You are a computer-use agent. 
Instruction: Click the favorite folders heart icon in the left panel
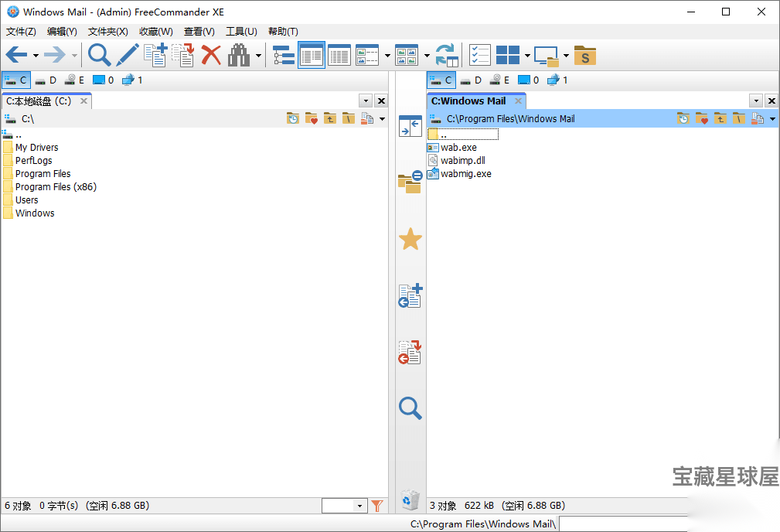click(x=312, y=118)
